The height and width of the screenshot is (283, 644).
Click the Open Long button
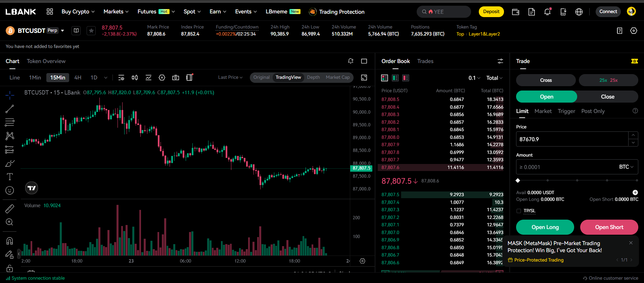pyautogui.click(x=545, y=227)
